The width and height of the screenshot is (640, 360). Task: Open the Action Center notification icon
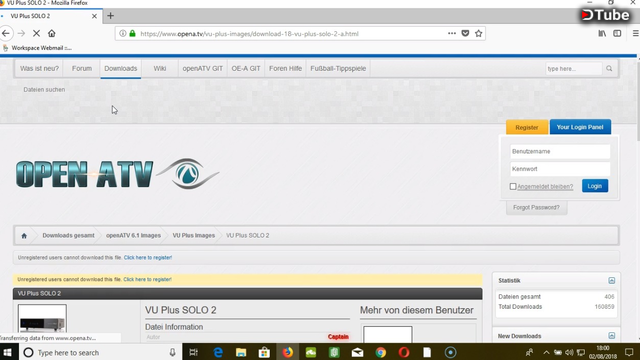[x=629, y=352]
